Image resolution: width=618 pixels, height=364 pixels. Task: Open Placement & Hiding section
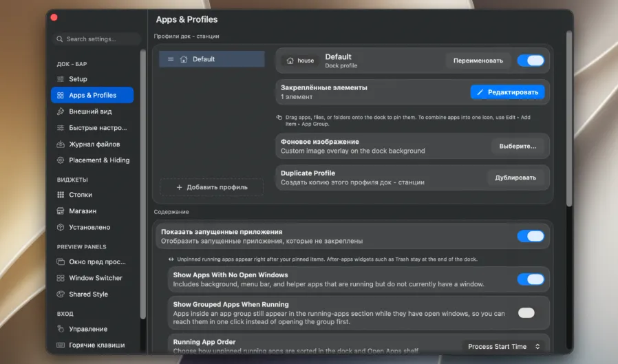pos(92,160)
